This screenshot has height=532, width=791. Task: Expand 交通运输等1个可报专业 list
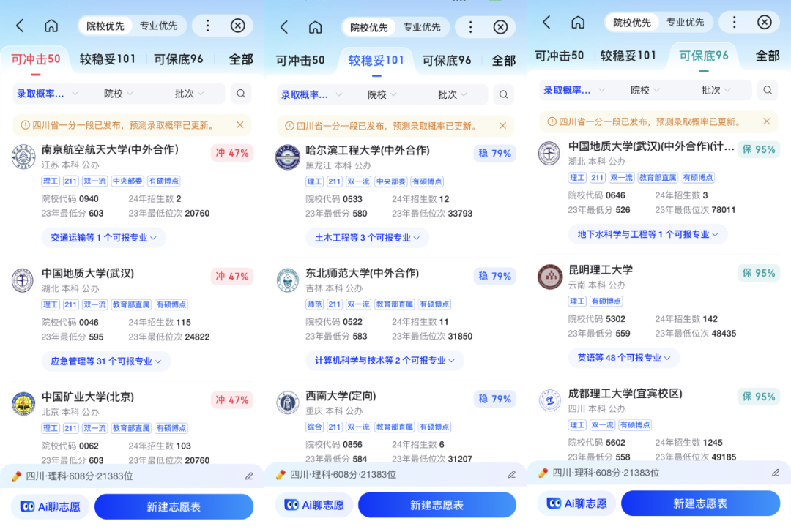pyautogui.click(x=103, y=238)
